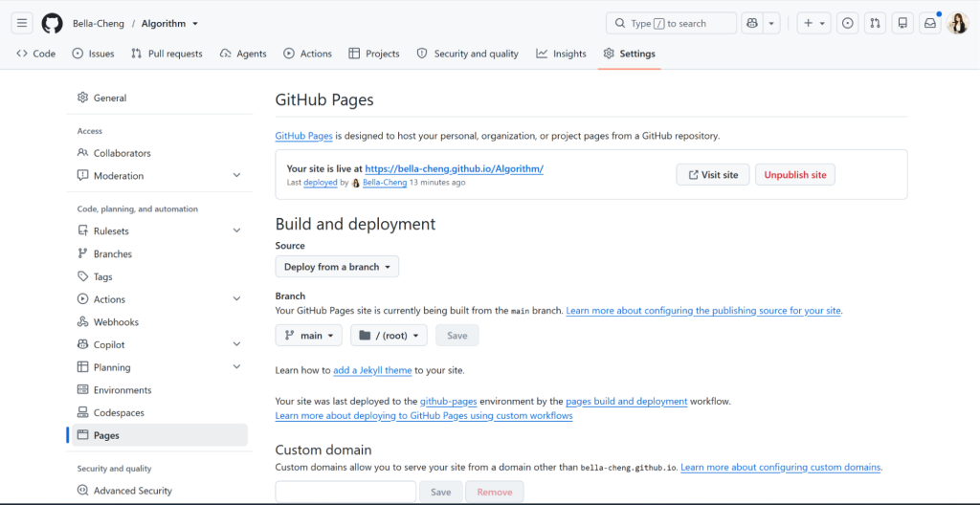This screenshot has width=980, height=505.
Task: Expand the sidebar Actions chevron
Action: [x=237, y=298]
